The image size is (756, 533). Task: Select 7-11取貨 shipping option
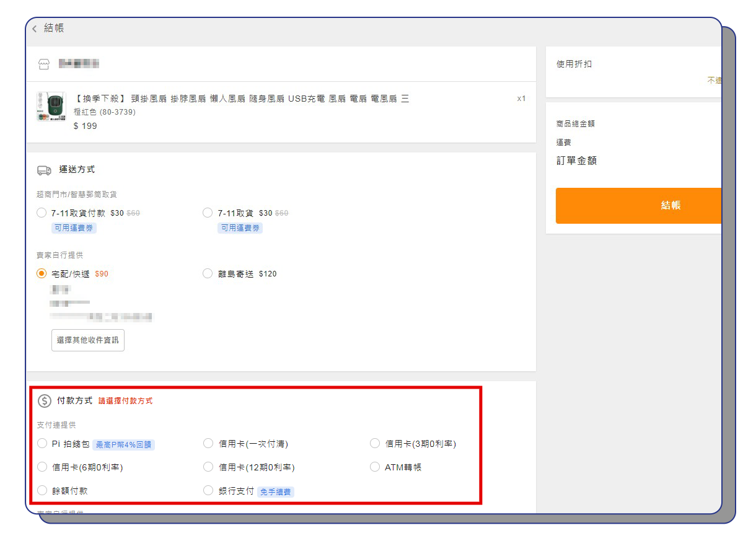click(208, 213)
